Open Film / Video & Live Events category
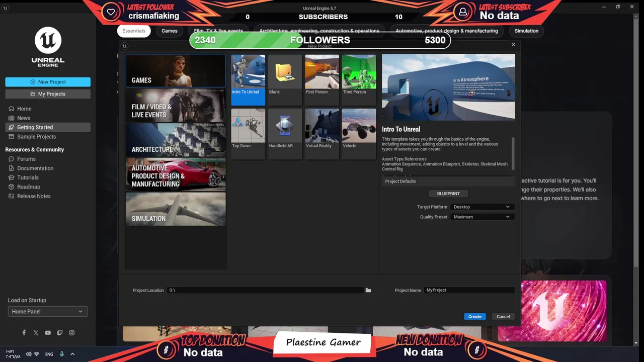Image resolution: width=644 pixels, height=362 pixels. (176, 106)
